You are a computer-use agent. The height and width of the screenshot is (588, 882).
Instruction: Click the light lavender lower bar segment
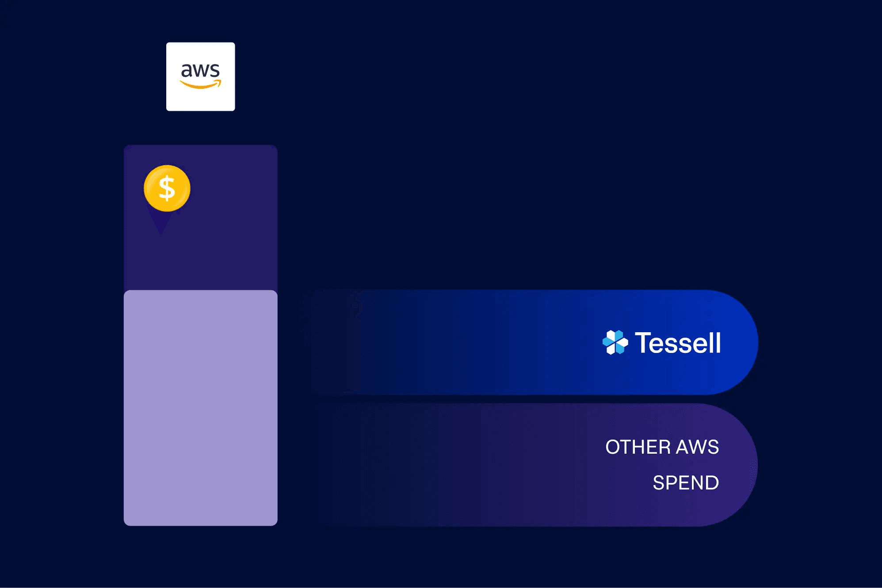[x=200, y=408]
